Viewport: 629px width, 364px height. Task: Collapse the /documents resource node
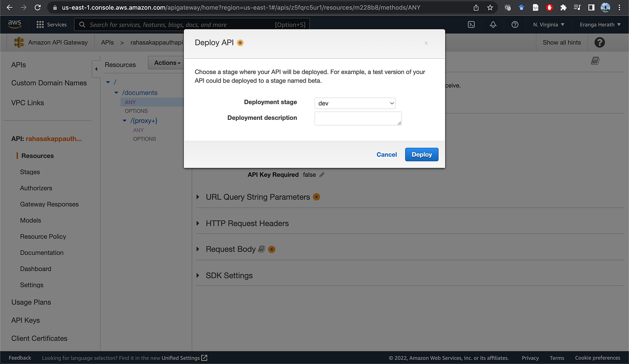(x=116, y=93)
